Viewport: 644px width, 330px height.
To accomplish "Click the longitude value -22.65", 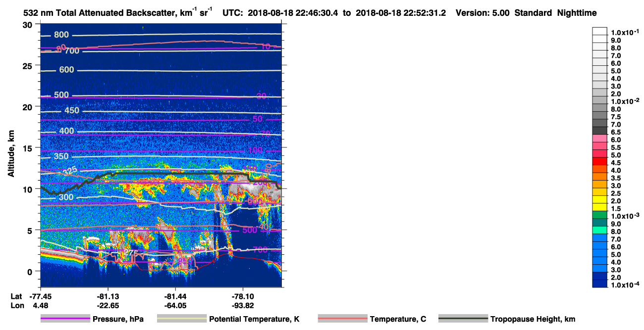I will coord(107,305).
